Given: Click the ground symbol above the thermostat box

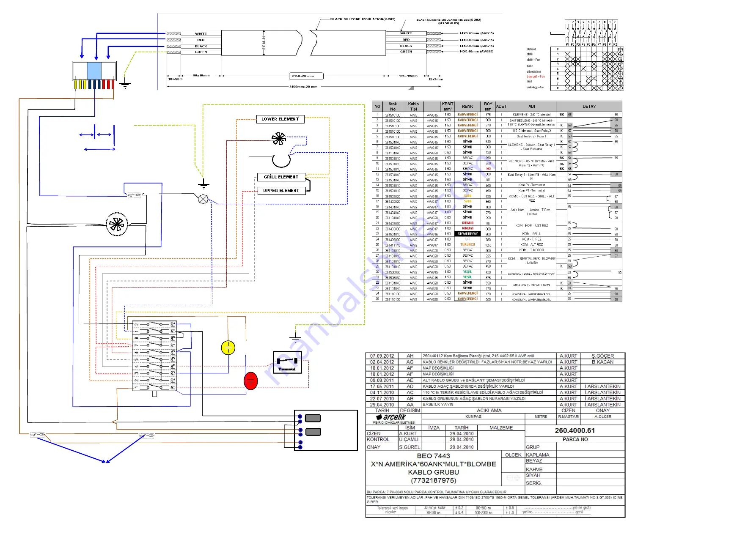Looking at the screenshot, I should point(295,337).
